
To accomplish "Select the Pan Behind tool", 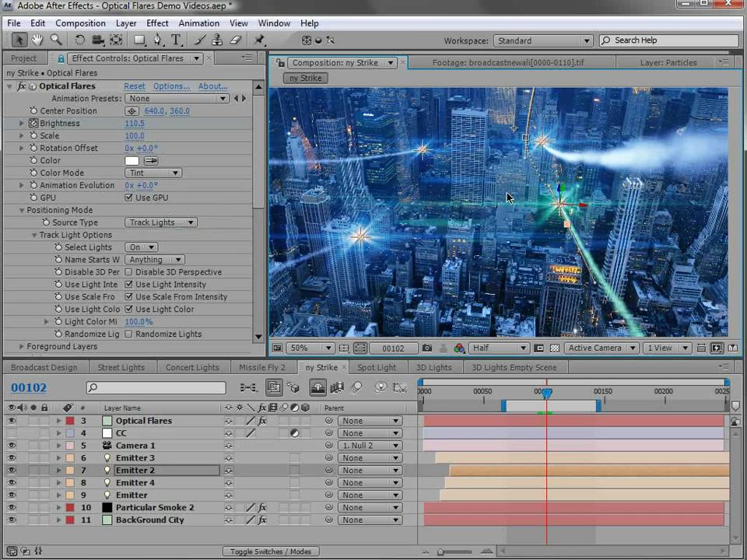I will pos(116,40).
